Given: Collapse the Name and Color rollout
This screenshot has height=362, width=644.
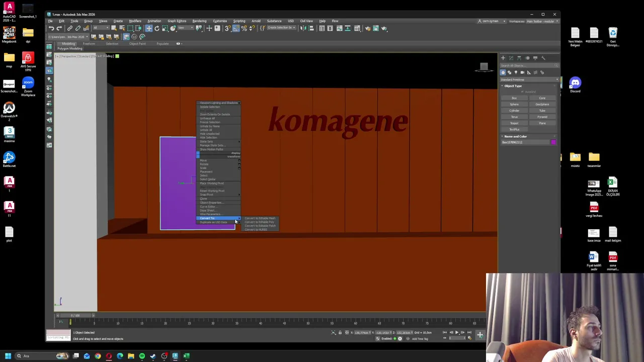Looking at the screenshot, I should [515, 136].
